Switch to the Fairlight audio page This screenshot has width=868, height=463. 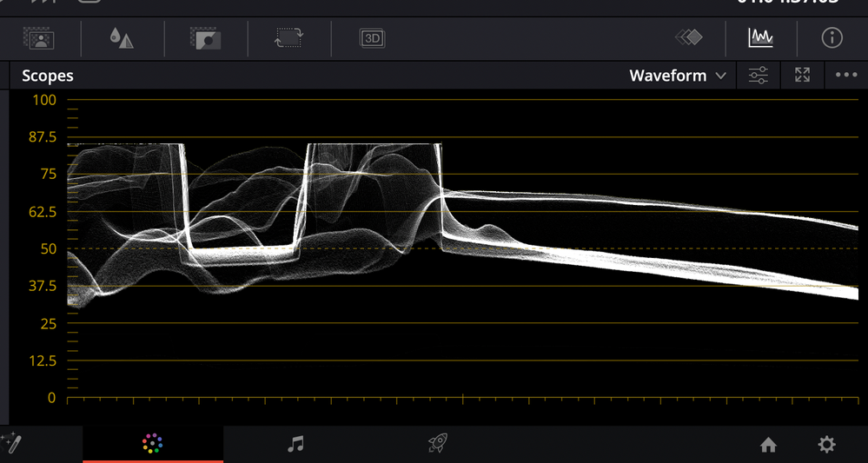295,444
